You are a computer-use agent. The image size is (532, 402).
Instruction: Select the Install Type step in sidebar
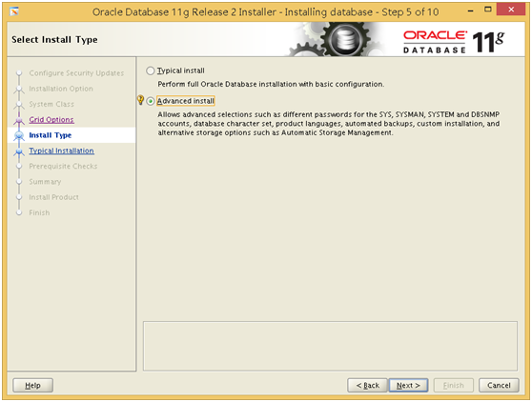click(51, 135)
